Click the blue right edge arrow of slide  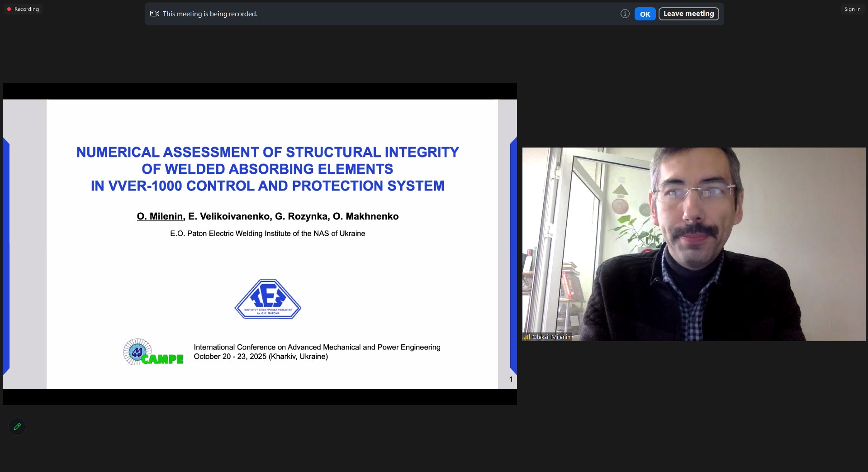coord(513,256)
